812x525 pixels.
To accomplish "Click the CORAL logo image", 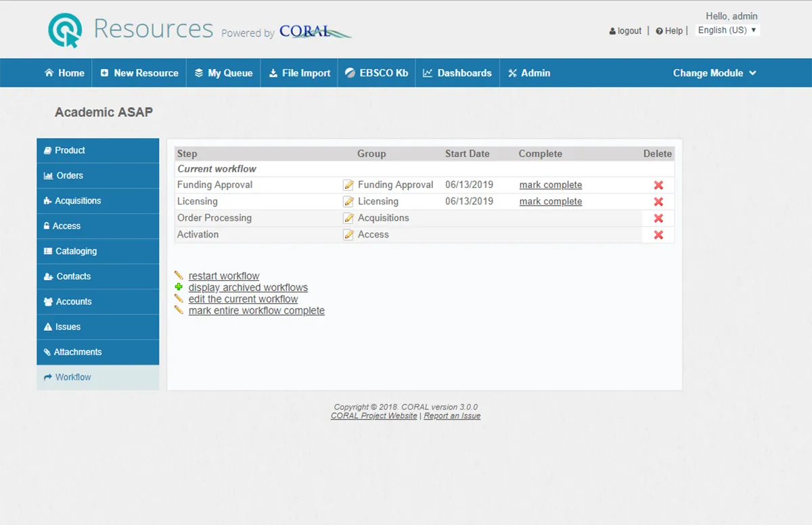I will (x=315, y=32).
